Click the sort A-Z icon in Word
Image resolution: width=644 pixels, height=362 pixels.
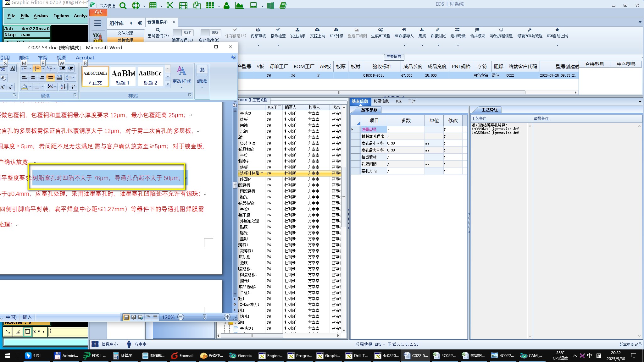[x=63, y=87]
